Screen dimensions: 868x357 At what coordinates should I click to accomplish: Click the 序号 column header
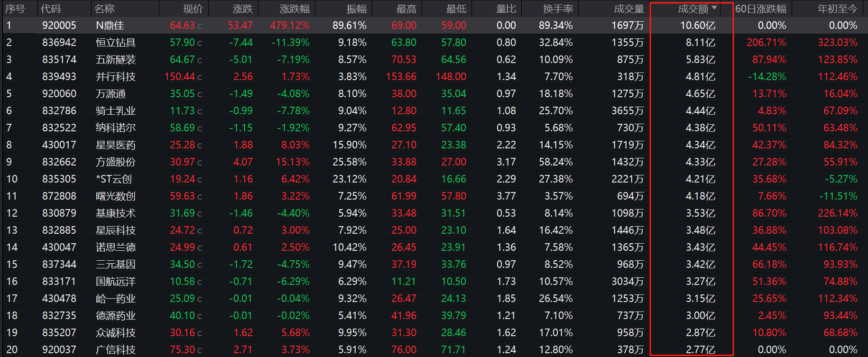15,9
